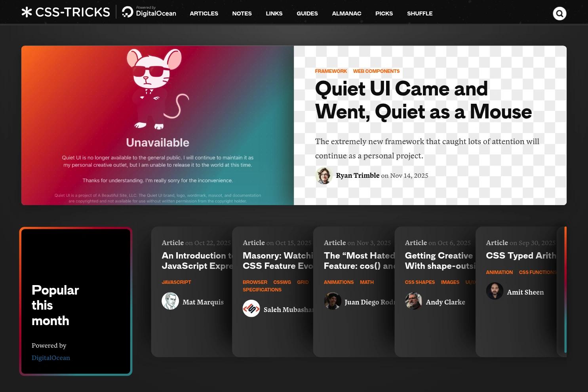Select the JavaScript tag on first card
The height and width of the screenshot is (392, 588).
coord(176,282)
